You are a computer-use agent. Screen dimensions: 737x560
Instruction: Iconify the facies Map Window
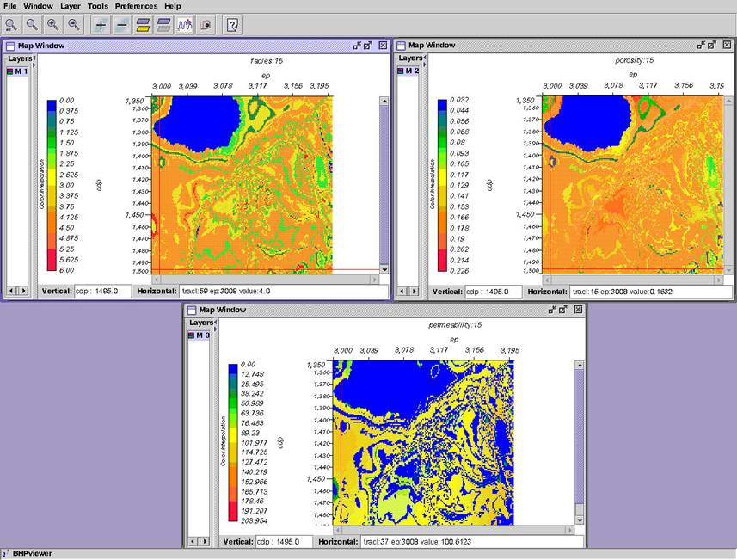pyautogui.click(x=357, y=45)
